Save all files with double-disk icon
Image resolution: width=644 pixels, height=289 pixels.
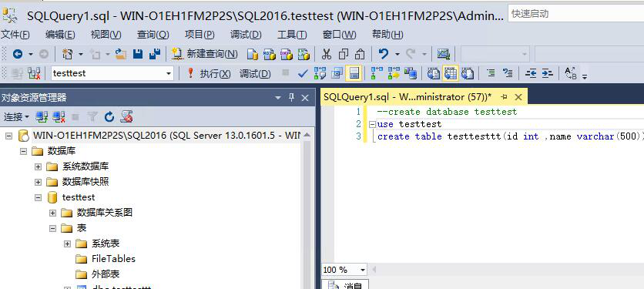[155, 54]
